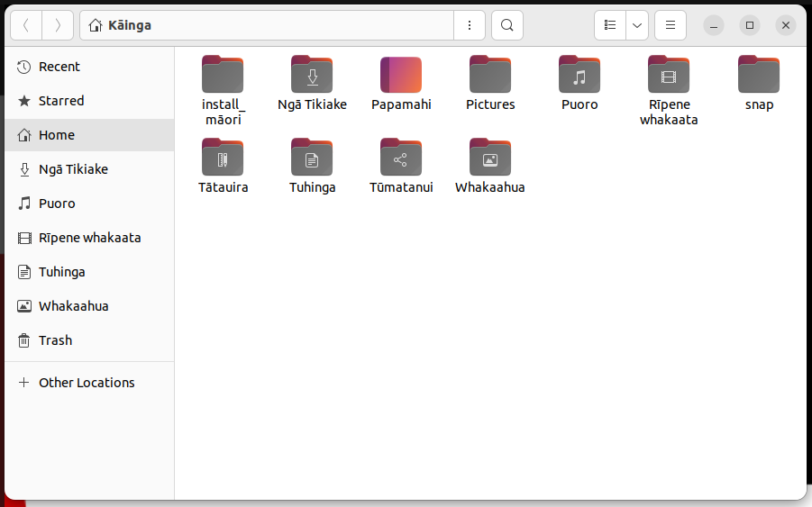
Task: Click the folder name text "Pictures"
Action: (x=490, y=104)
